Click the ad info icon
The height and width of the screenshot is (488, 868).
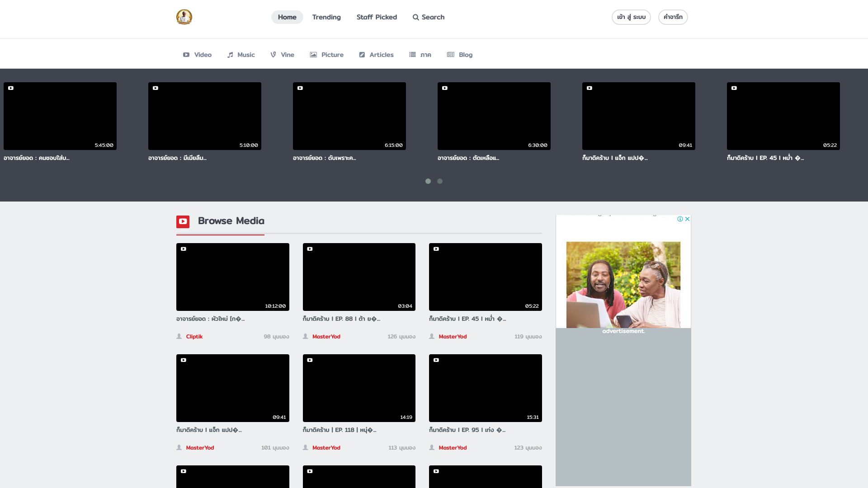coord(680,219)
